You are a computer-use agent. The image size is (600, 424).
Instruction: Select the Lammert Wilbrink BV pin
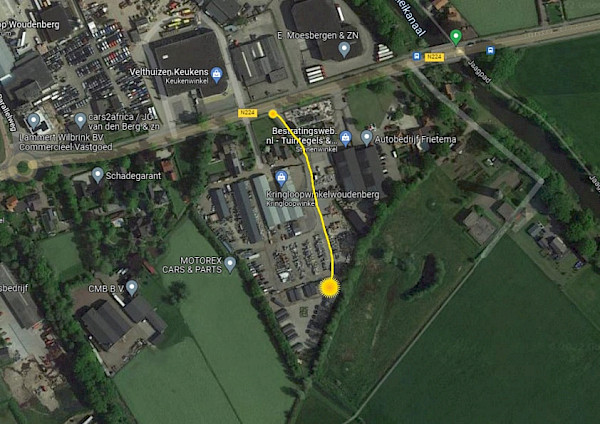click(x=34, y=121)
